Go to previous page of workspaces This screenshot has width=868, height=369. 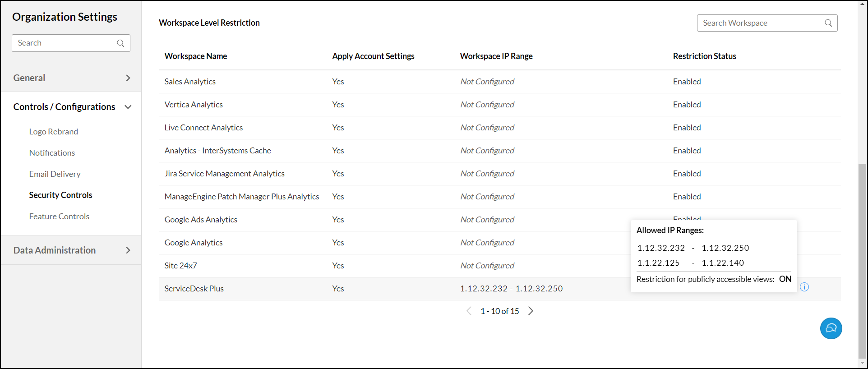pyautogui.click(x=469, y=311)
